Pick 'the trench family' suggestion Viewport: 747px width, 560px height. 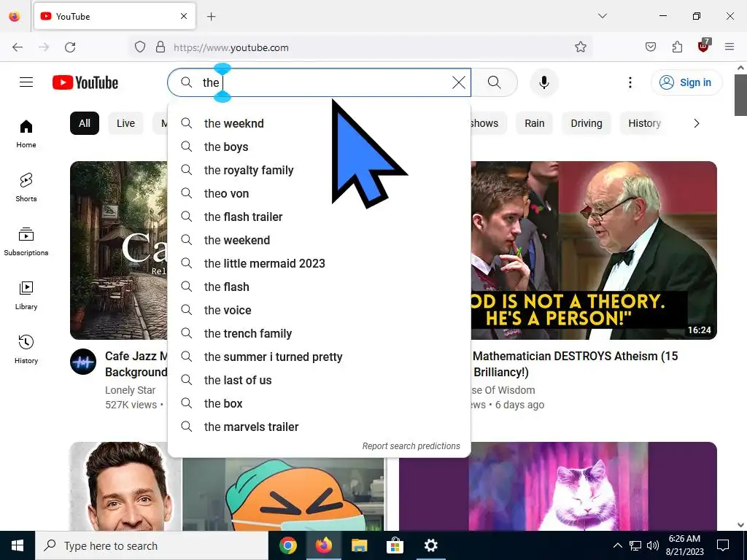pyautogui.click(x=320, y=333)
